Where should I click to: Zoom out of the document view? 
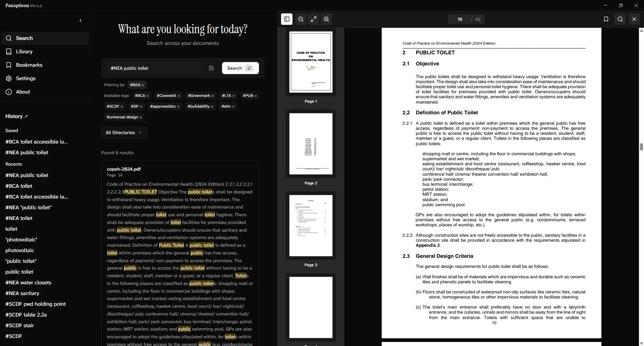(301, 19)
